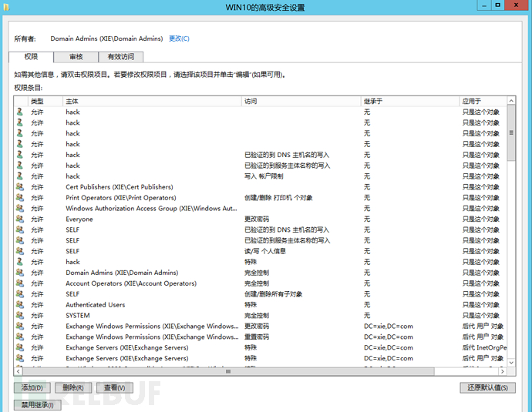The height and width of the screenshot is (412, 532).
Task: Click the 还原默认值(S) button
Action: pyautogui.click(x=487, y=388)
